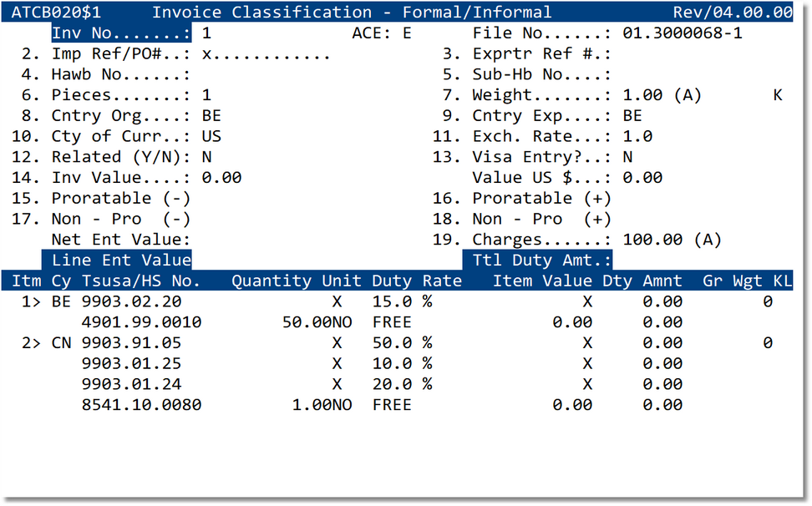This screenshot has height=506, width=812.
Task: Click the File No. value 01.3000068-1
Action: pos(682,33)
